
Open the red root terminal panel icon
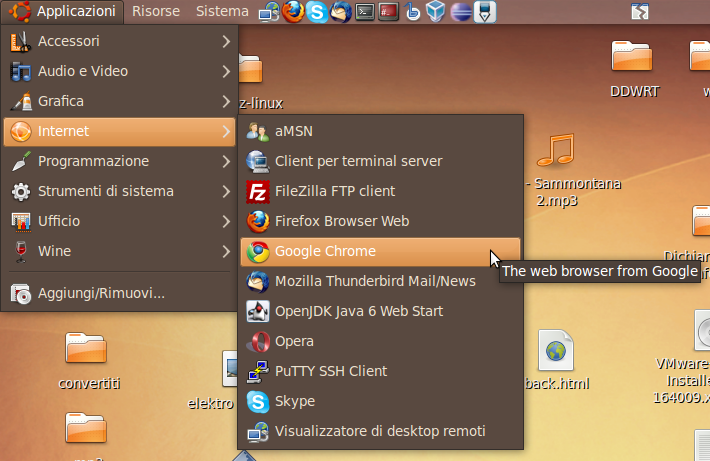tap(389, 12)
